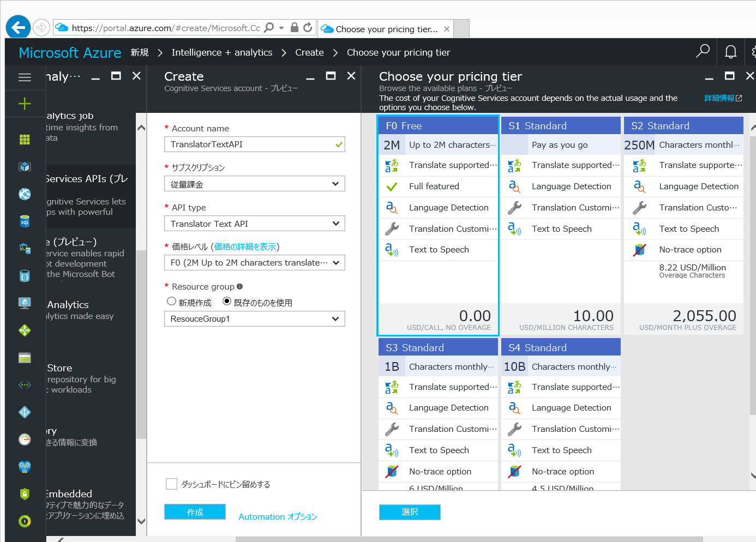Click the green plus New icon
756x542 pixels.
pos(25,104)
